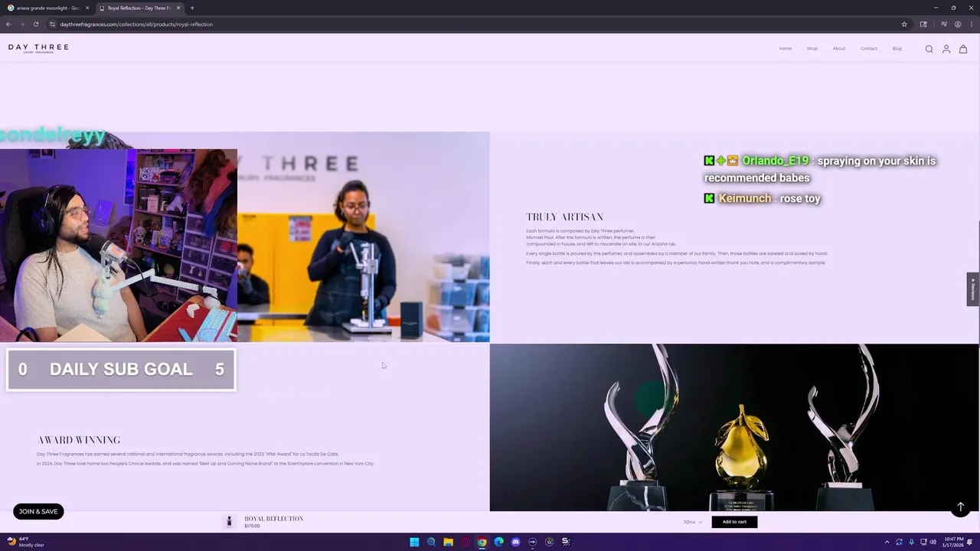Open the account profile icon

coord(946,49)
